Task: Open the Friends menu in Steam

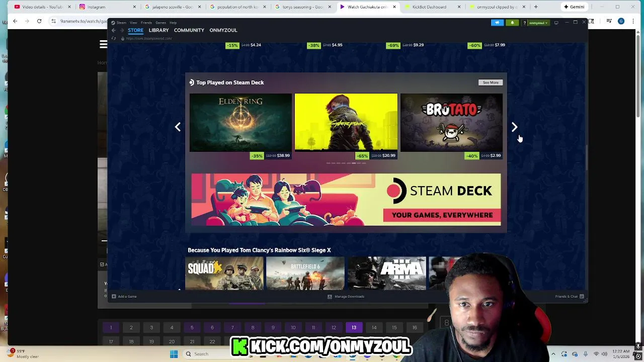Action: 146,23
